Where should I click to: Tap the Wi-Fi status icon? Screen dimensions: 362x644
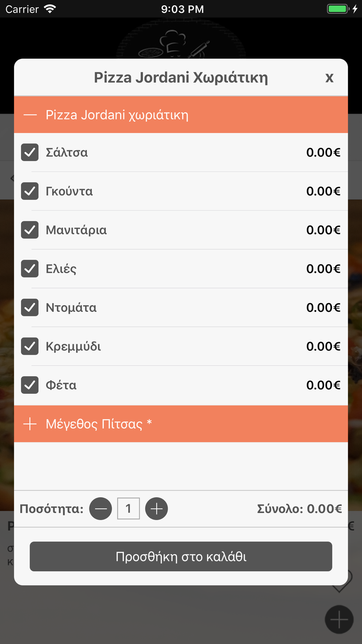pos(50,9)
